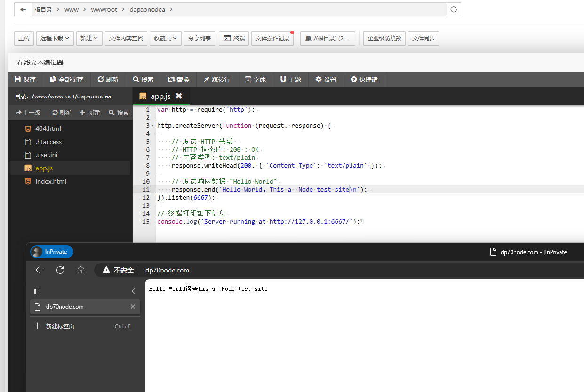The image size is (584, 392).
Task: Click line number 12 in the editor gutter
Action: pyautogui.click(x=146, y=197)
